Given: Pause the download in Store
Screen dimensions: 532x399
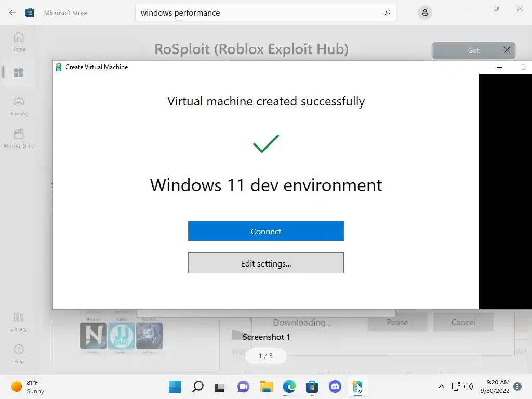Looking at the screenshot, I should point(397,322).
